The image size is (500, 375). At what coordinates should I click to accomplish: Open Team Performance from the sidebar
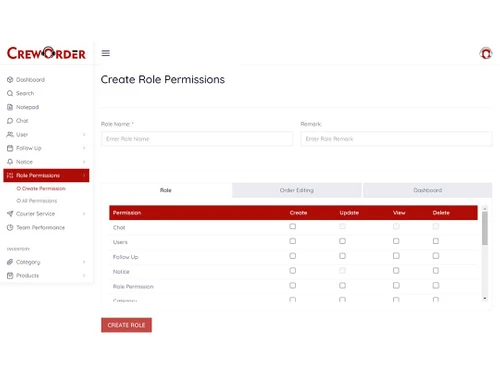pyautogui.click(x=41, y=227)
